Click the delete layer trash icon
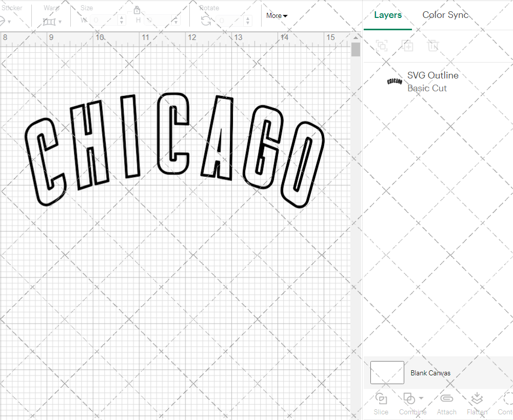The height and width of the screenshot is (420, 513). [x=433, y=46]
